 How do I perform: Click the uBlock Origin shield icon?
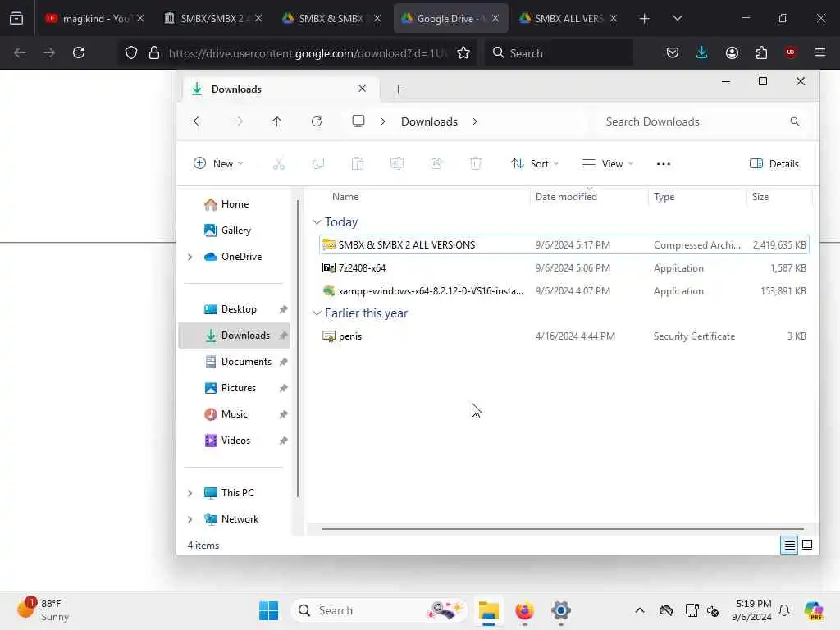pyautogui.click(x=791, y=52)
